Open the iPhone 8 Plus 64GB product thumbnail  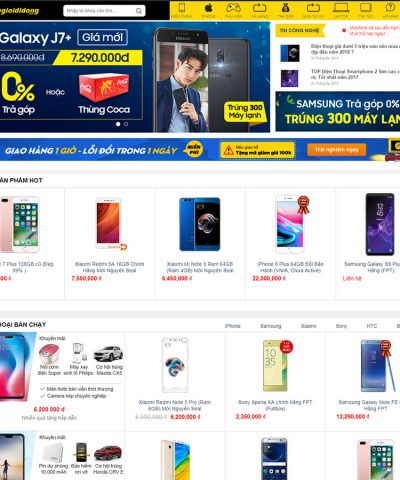point(290,224)
